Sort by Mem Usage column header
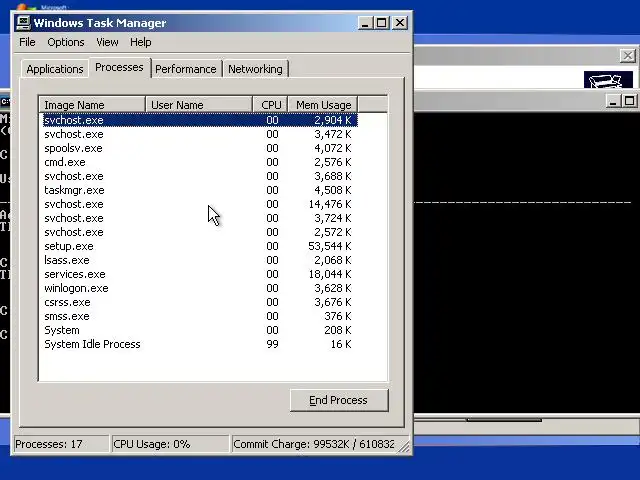This screenshot has height=480, width=640. point(323,105)
